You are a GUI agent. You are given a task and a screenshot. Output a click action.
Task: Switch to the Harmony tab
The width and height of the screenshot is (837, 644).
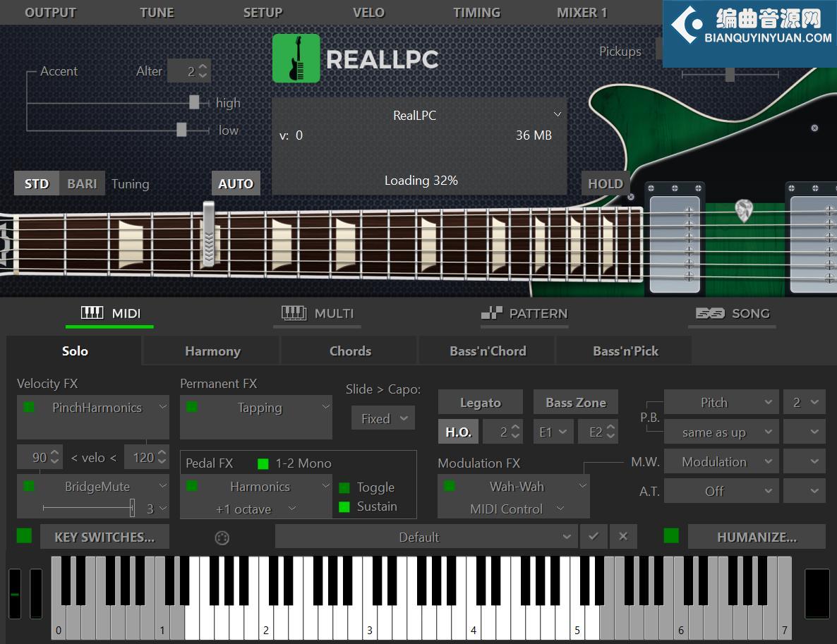coord(212,351)
